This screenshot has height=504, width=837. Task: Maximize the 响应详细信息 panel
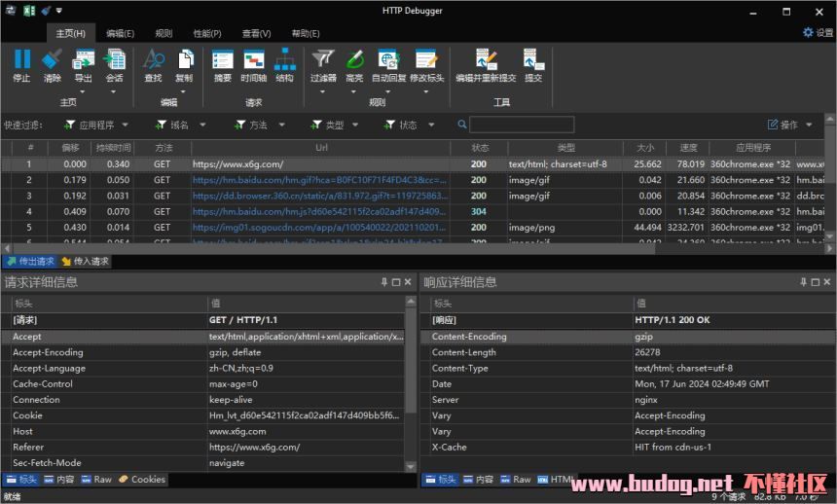coord(816,282)
